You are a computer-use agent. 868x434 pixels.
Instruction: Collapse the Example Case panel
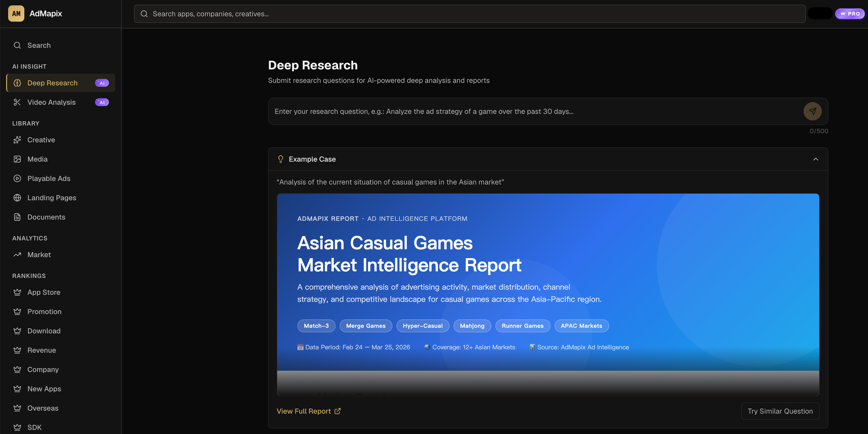[x=815, y=159]
